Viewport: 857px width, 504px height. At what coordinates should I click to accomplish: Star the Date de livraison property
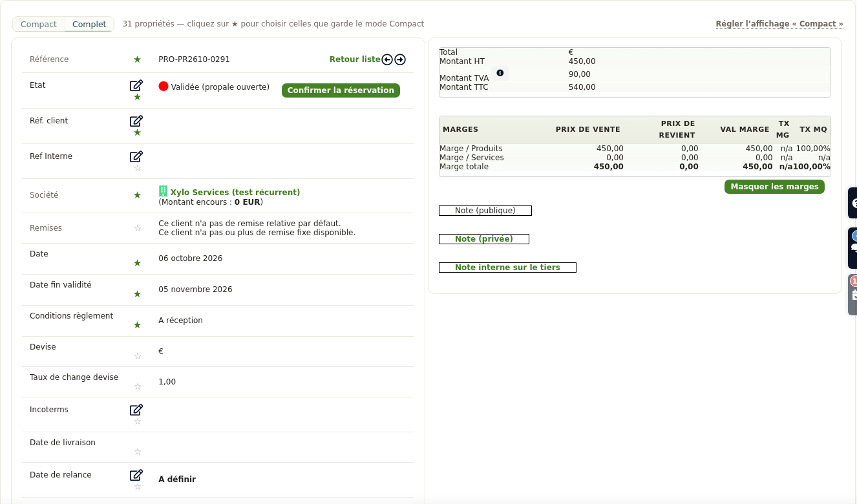coord(137,452)
